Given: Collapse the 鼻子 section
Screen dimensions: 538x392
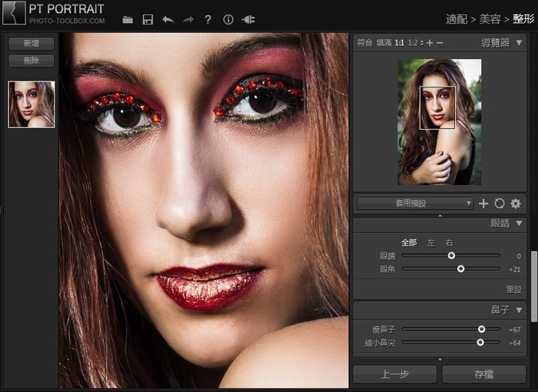Looking at the screenshot, I should click(x=519, y=310).
